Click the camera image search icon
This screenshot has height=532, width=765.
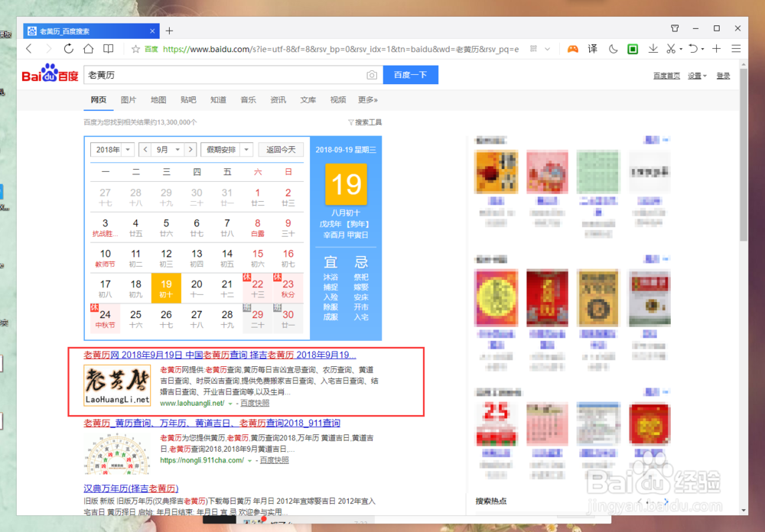point(372,75)
